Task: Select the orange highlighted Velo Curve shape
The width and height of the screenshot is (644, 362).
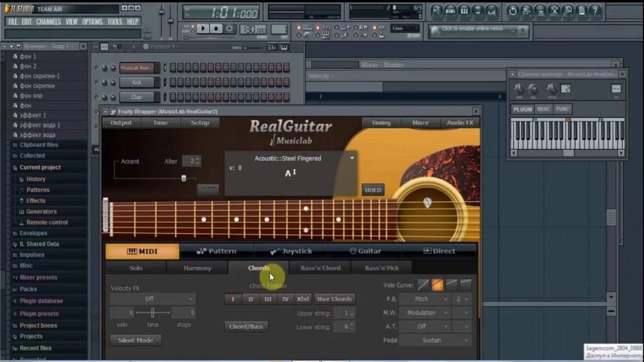Action: tap(437, 285)
